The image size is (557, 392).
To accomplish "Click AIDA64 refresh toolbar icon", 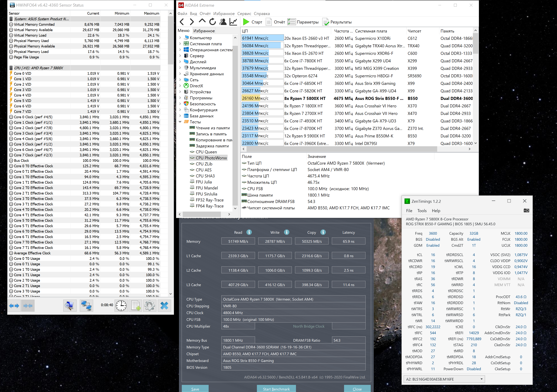I will pos(213,22).
